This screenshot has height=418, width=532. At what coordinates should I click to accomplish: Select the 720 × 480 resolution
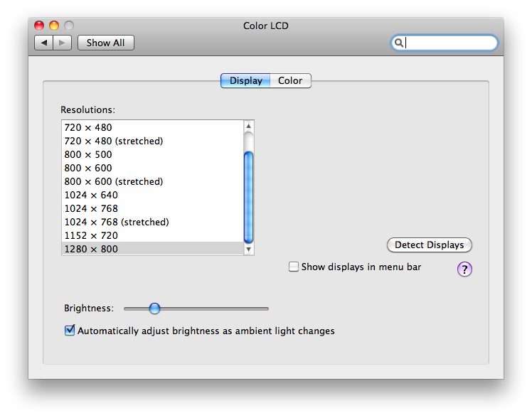tap(153, 127)
